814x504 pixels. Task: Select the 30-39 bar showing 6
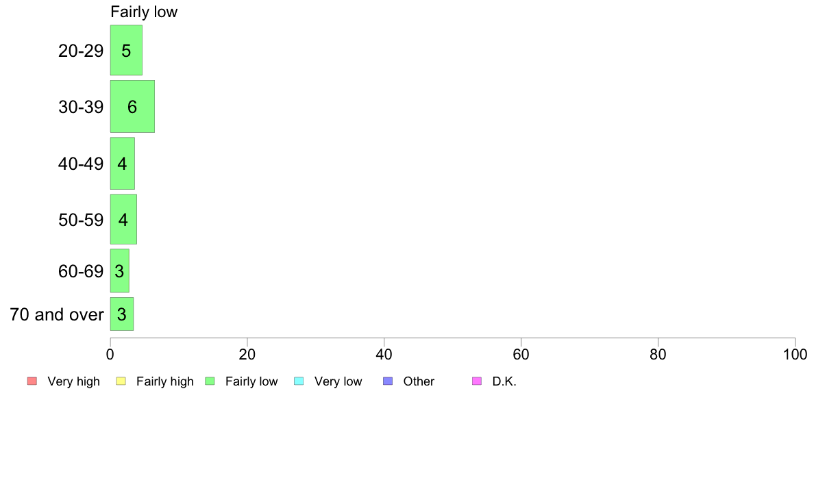132,106
